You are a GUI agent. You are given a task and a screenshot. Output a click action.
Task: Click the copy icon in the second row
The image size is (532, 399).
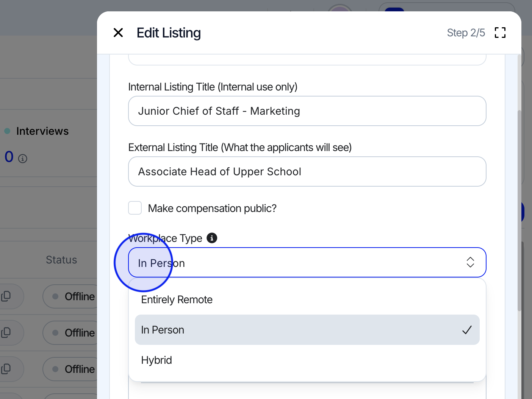click(6, 333)
